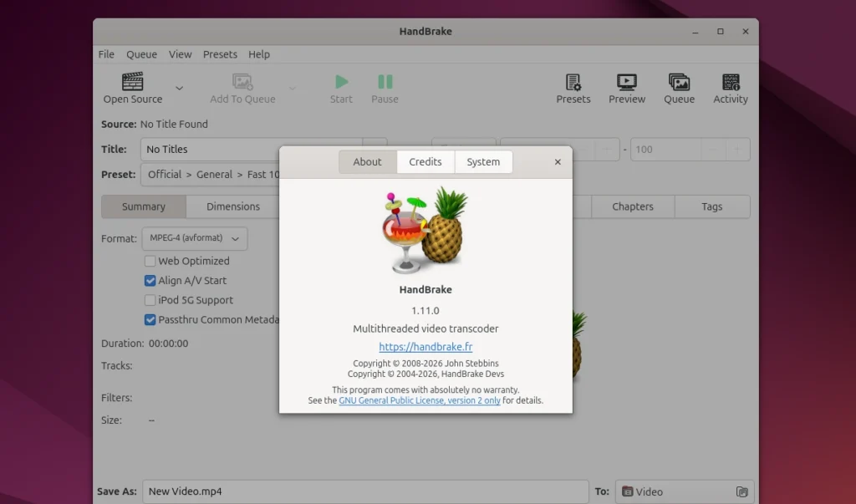Screen dimensions: 856x504
Task: Open the GNU General Public License link
Action: 420,400
